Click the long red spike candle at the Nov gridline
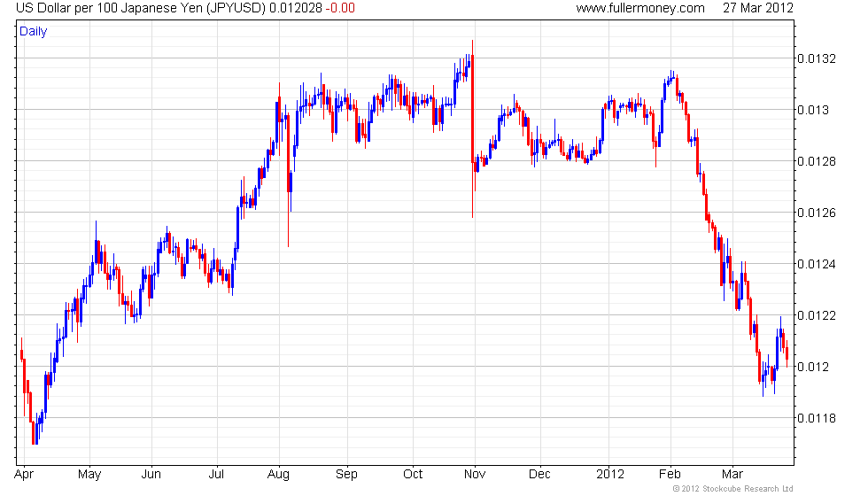 [472, 128]
